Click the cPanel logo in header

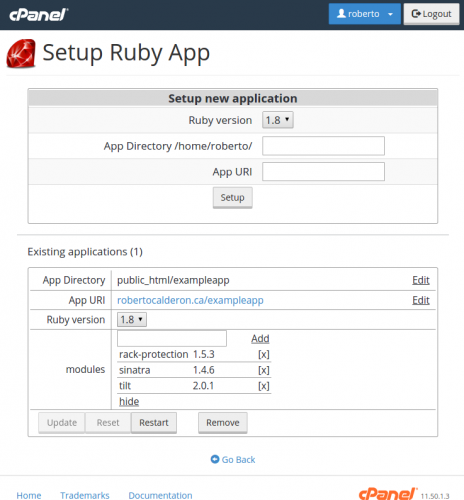tap(38, 15)
